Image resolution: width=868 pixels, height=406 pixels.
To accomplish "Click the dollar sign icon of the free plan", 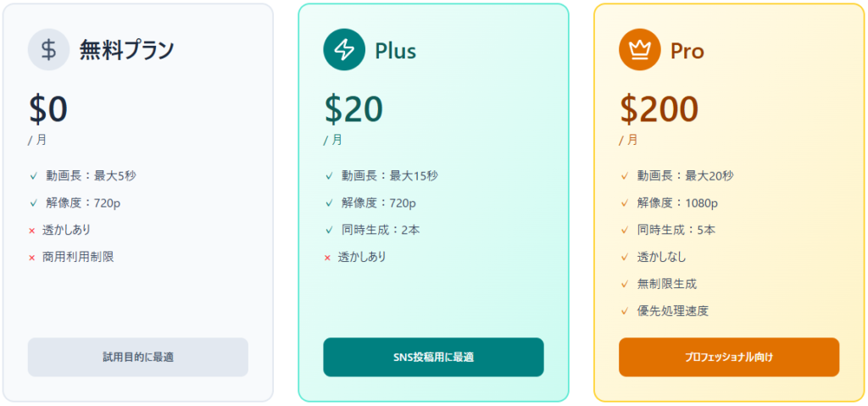I will [x=48, y=50].
